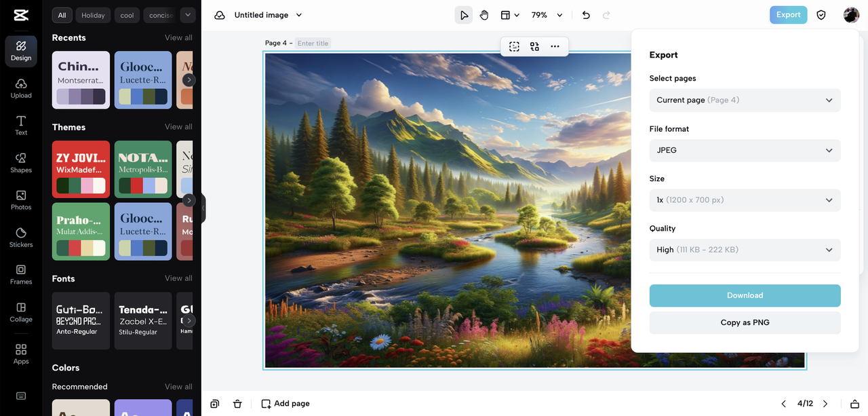Click View all next to Recents
The image size is (868, 416).
coord(178,38)
